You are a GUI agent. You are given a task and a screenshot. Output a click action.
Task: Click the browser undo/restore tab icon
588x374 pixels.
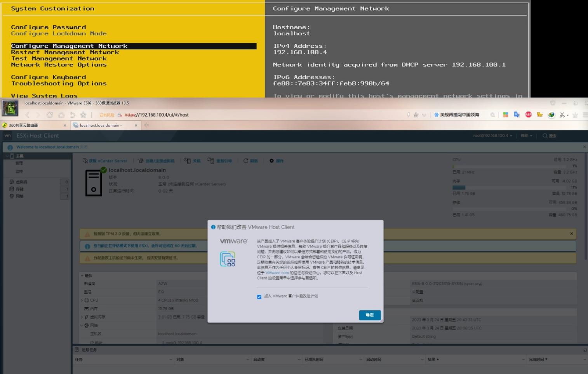[72, 115]
